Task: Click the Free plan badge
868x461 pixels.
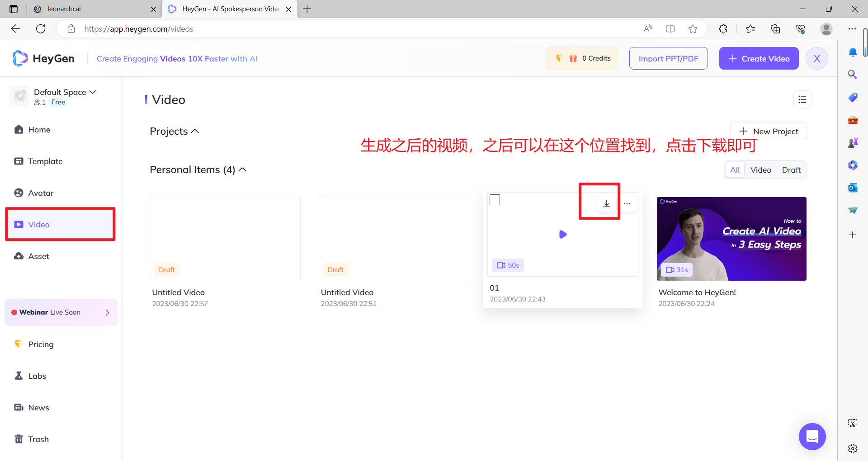Action: click(58, 103)
